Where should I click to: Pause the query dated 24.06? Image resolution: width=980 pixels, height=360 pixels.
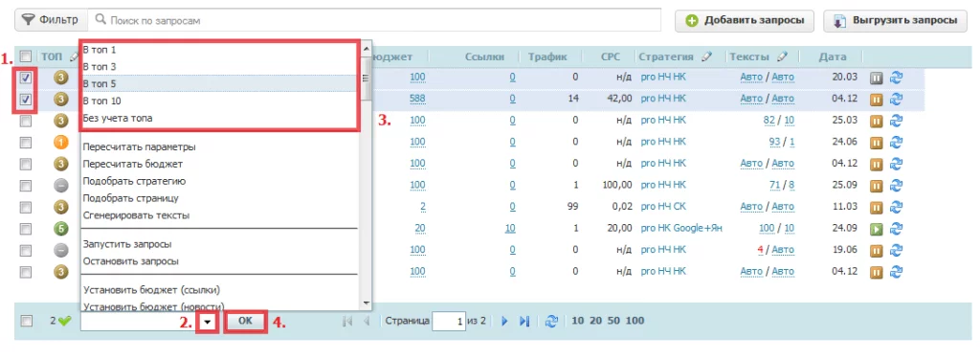click(877, 143)
